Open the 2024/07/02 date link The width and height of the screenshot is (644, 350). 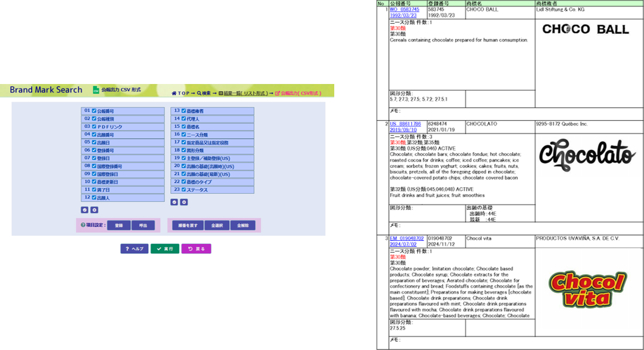pos(403,244)
